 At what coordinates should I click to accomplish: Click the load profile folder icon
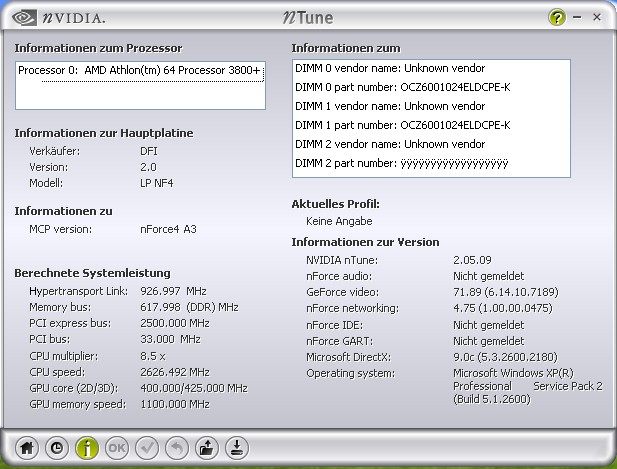[x=207, y=448]
